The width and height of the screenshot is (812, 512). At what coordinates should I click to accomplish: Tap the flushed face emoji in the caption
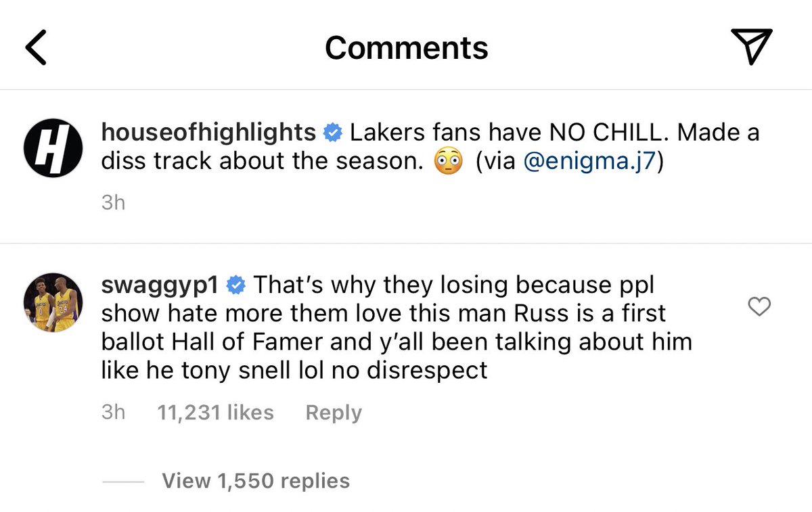coord(447,164)
